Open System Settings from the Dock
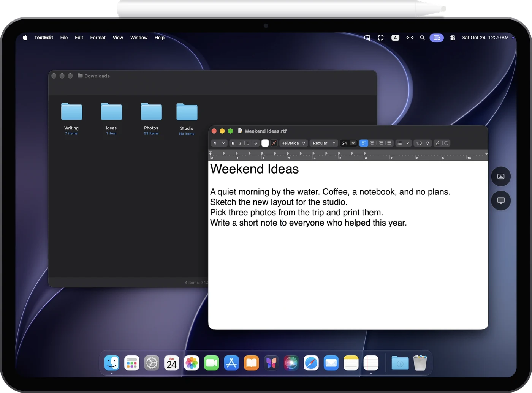This screenshot has height=393, width=532. click(152, 363)
